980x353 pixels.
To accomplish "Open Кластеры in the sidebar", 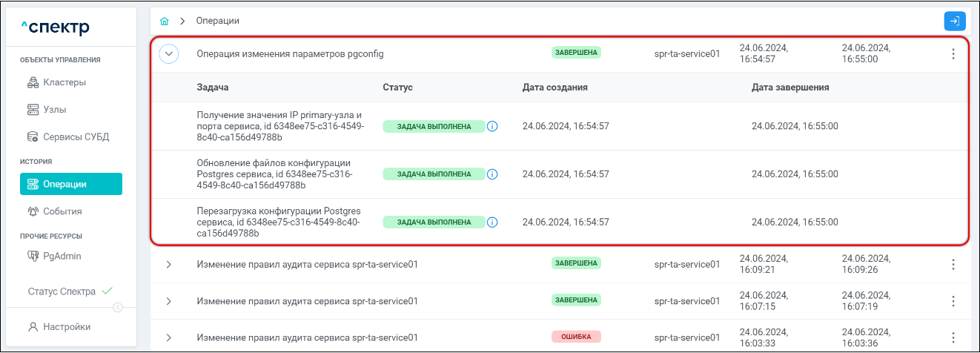I will [x=64, y=82].
